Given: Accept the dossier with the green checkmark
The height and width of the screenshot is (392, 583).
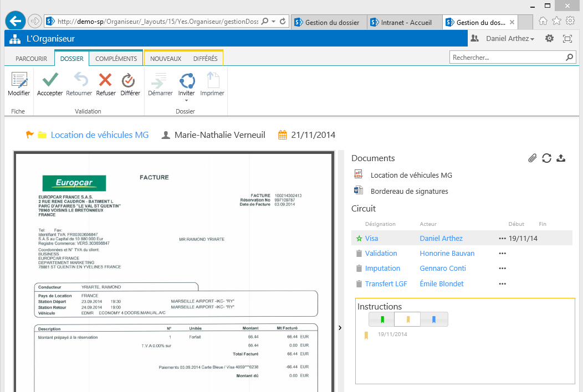Looking at the screenshot, I should (50, 82).
